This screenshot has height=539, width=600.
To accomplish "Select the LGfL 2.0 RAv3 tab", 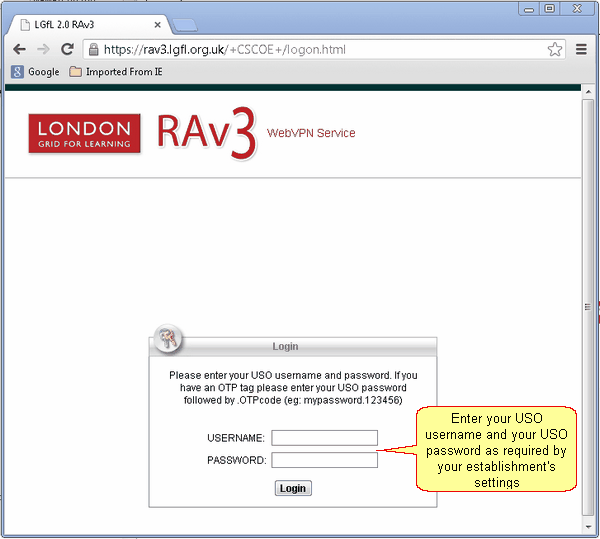I will pyautogui.click(x=88, y=25).
